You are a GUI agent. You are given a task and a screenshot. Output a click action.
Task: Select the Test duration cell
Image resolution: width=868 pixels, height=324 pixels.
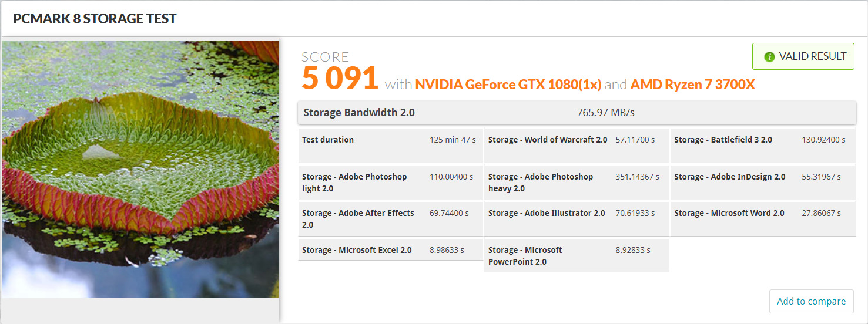pos(390,146)
